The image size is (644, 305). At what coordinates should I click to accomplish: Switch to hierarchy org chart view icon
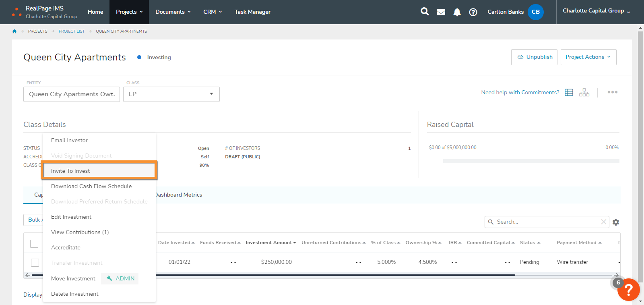tap(584, 92)
